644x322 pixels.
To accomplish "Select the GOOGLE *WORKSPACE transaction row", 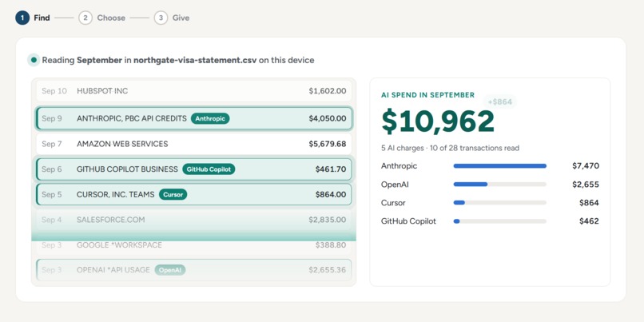I will (x=194, y=244).
